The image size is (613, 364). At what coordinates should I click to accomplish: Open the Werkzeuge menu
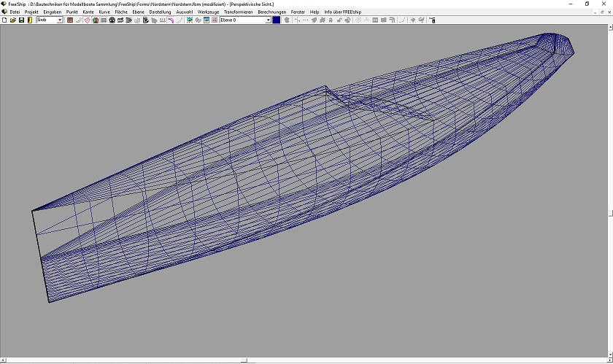click(208, 12)
